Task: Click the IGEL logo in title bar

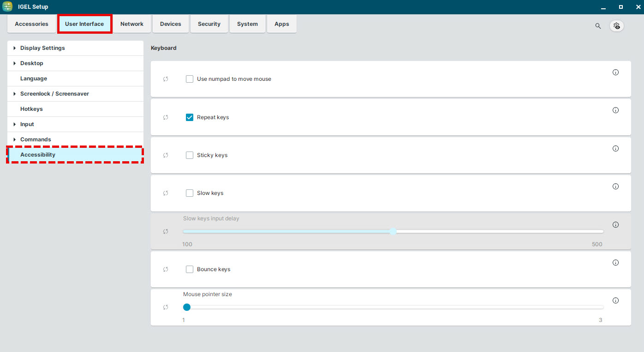Action: click(7, 7)
